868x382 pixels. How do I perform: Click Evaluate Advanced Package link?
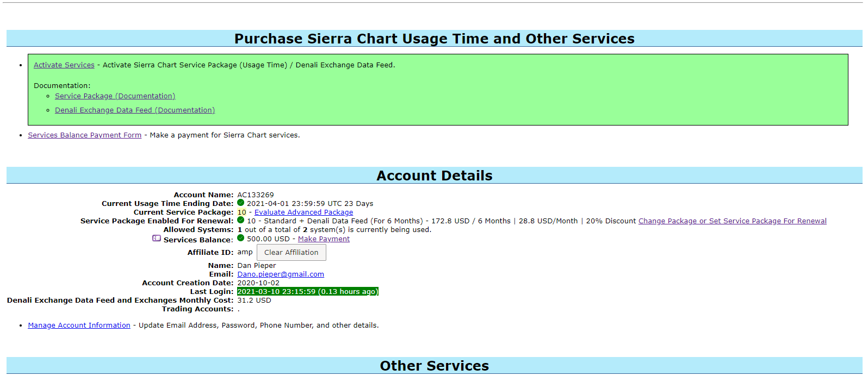303,212
